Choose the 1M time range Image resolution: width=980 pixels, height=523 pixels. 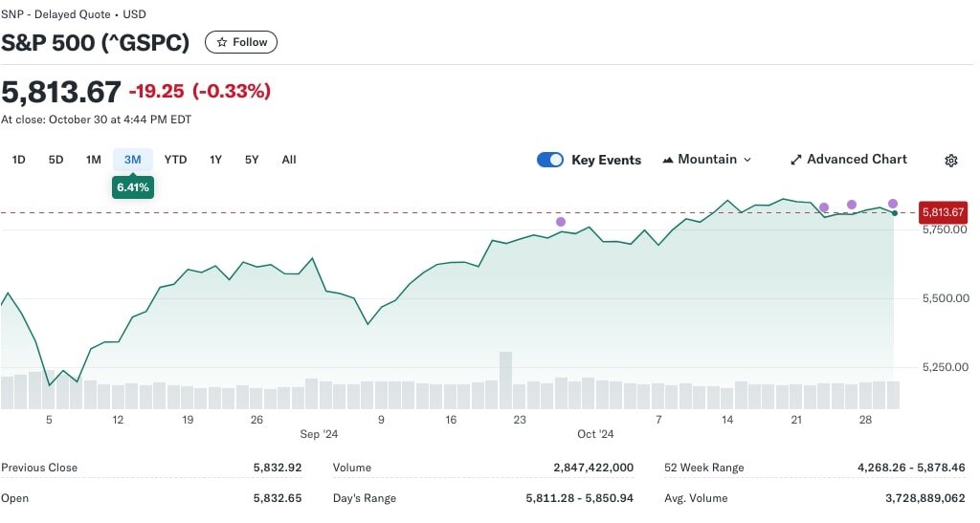click(93, 160)
